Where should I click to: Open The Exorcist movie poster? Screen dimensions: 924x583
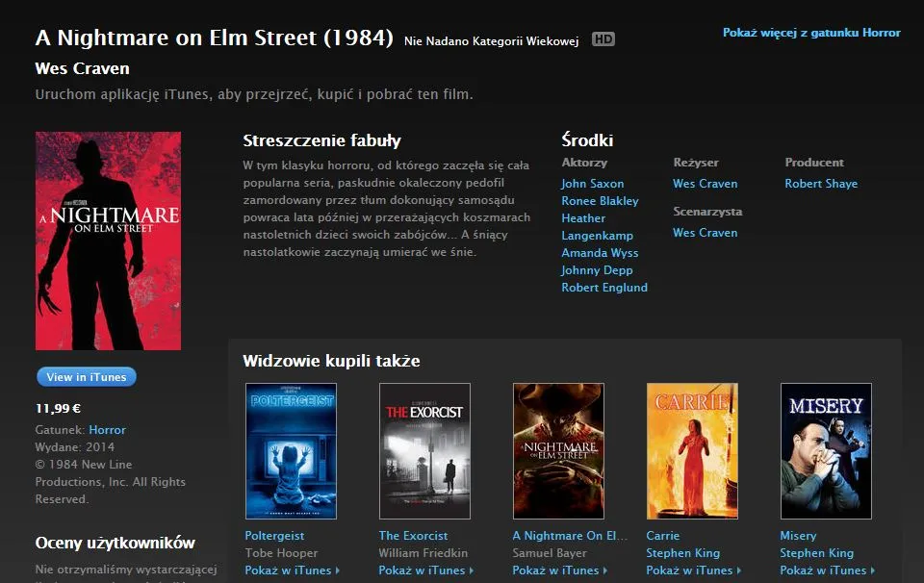pyautogui.click(x=424, y=451)
